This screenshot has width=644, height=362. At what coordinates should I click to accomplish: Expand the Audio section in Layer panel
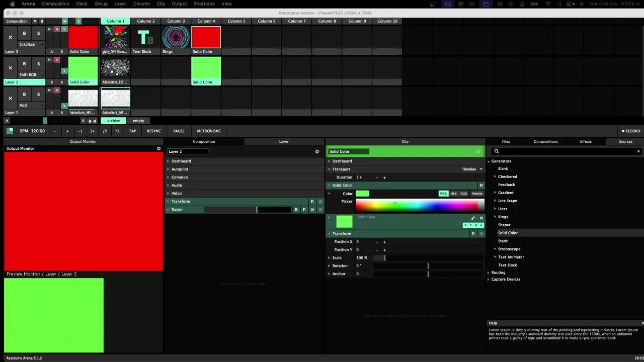[169, 186]
